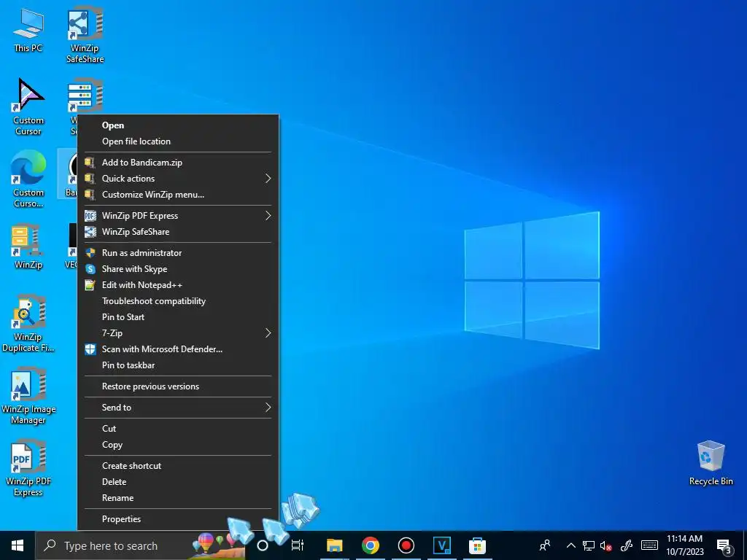Choose Edit with Notepad++
This screenshot has height=560, width=747.
(x=178, y=285)
